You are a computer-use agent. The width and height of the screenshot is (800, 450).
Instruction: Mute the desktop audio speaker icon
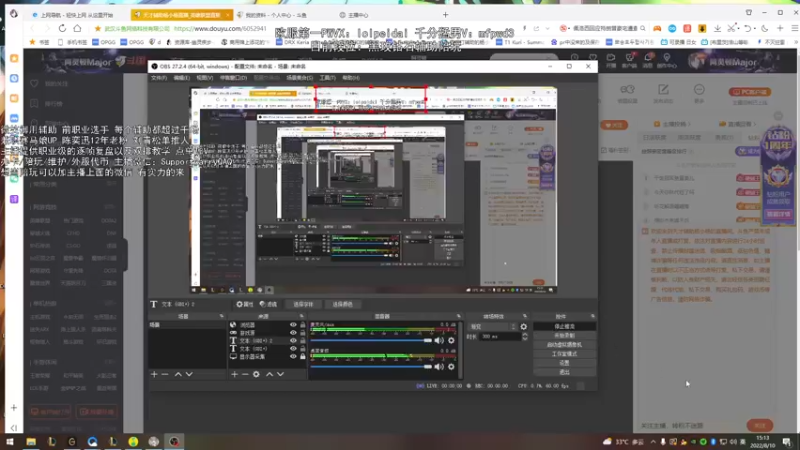click(x=439, y=366)
